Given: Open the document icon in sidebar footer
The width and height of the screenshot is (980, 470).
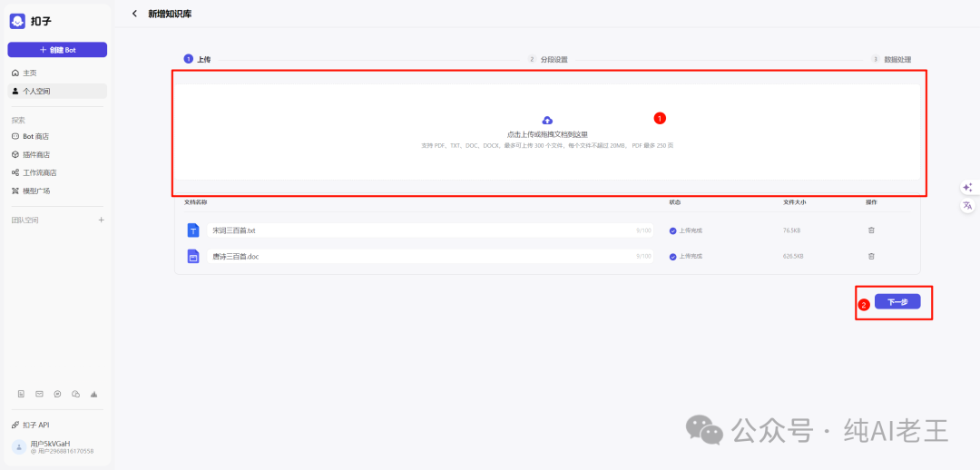Looking at the screenshot, I should [x=21, y=394].
